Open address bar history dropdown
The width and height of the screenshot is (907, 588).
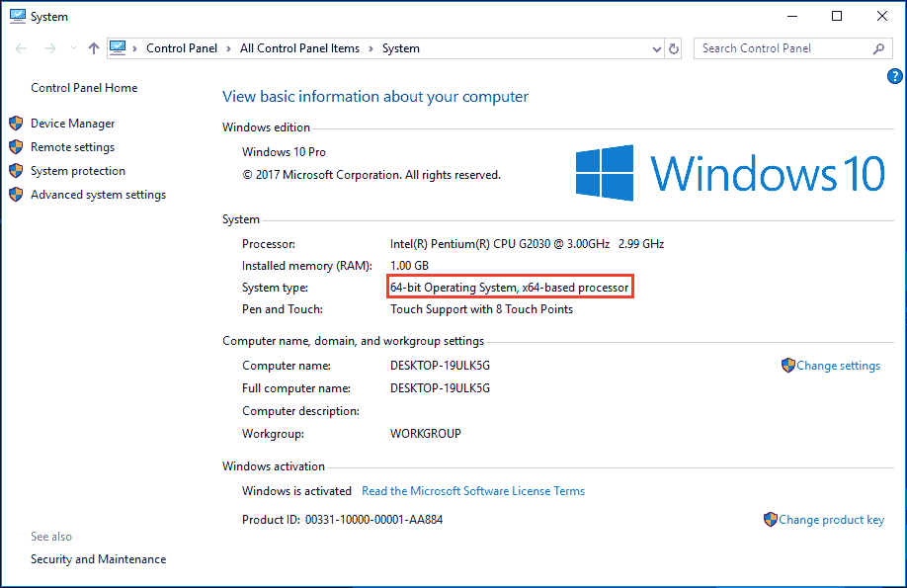(656, 49)
